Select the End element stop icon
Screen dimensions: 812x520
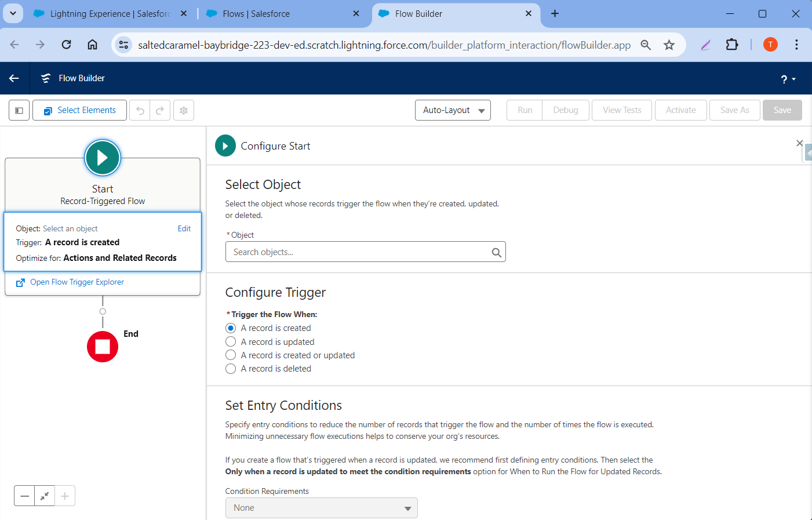coord(103,347)
